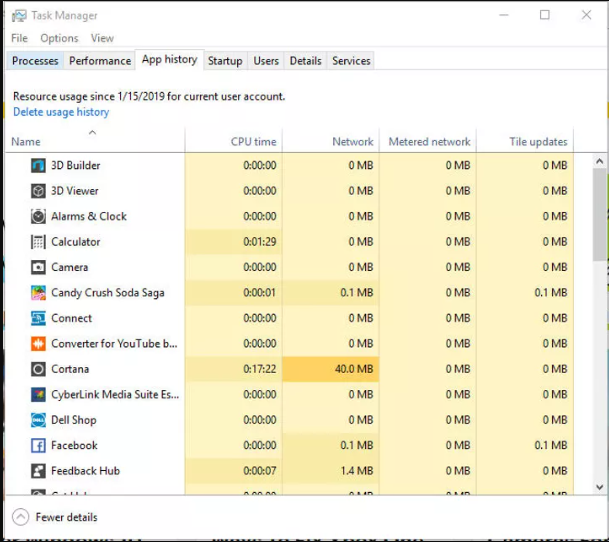The image size is (609, 542).
Task: Select the Connect row name
Action: point(71,318)
